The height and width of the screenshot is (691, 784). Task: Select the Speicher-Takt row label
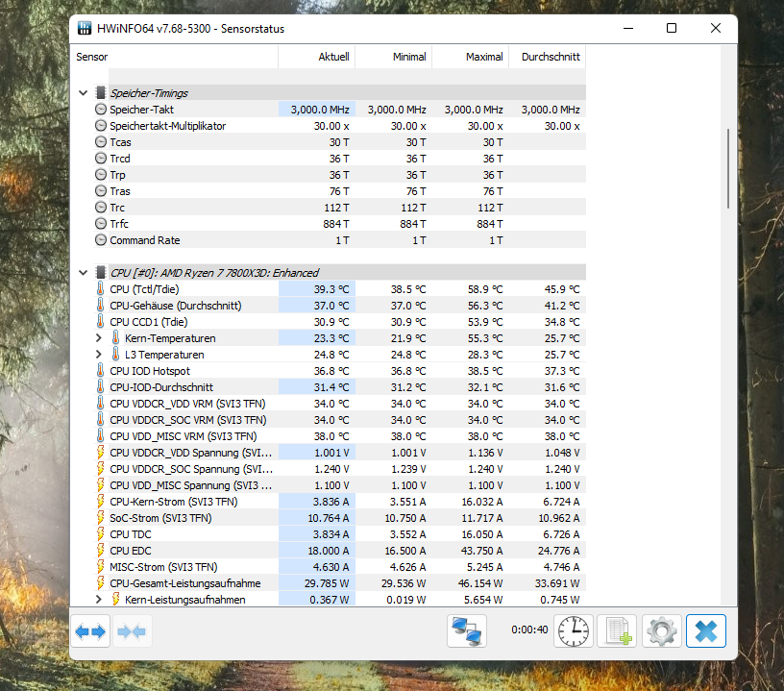point(141,110)
